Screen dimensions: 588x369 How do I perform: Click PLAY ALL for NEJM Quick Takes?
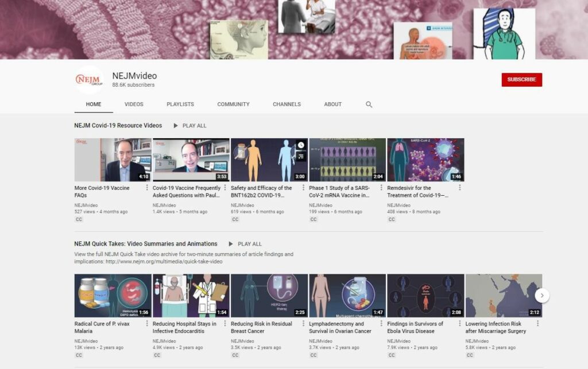pyautogui.click(x=250, y=244)
